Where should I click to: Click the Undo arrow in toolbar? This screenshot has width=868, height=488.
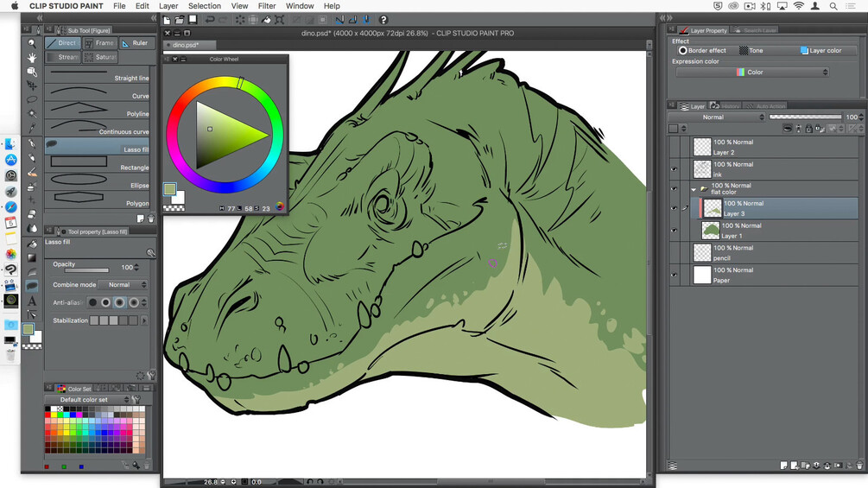(210, 20)
